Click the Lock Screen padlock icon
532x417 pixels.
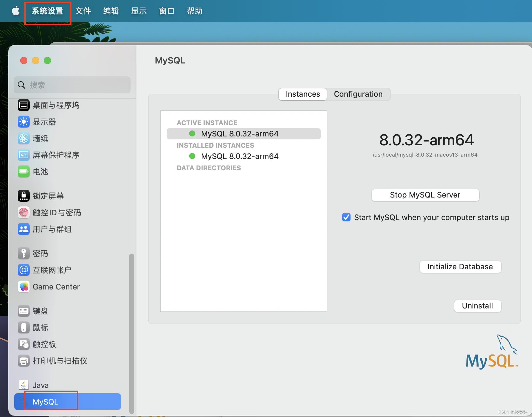(24, 196)
